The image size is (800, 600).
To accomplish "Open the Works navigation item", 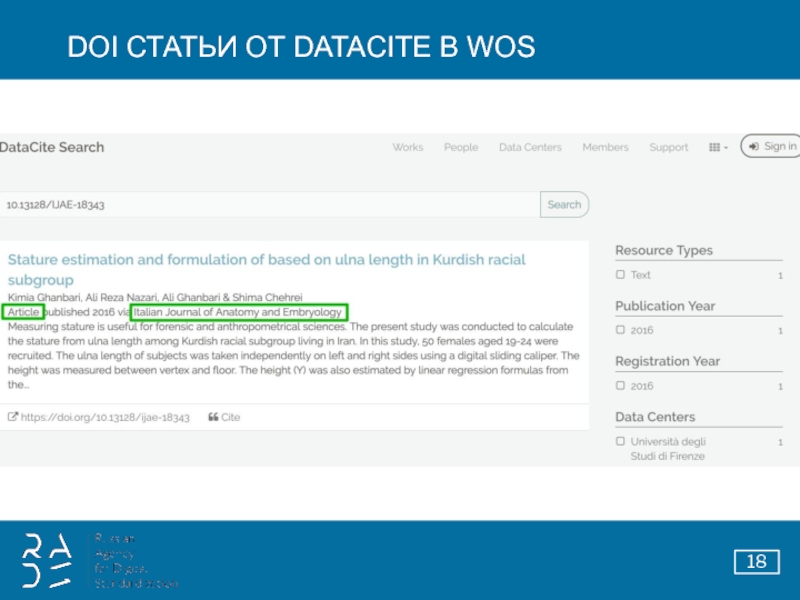I will point(408,147).
